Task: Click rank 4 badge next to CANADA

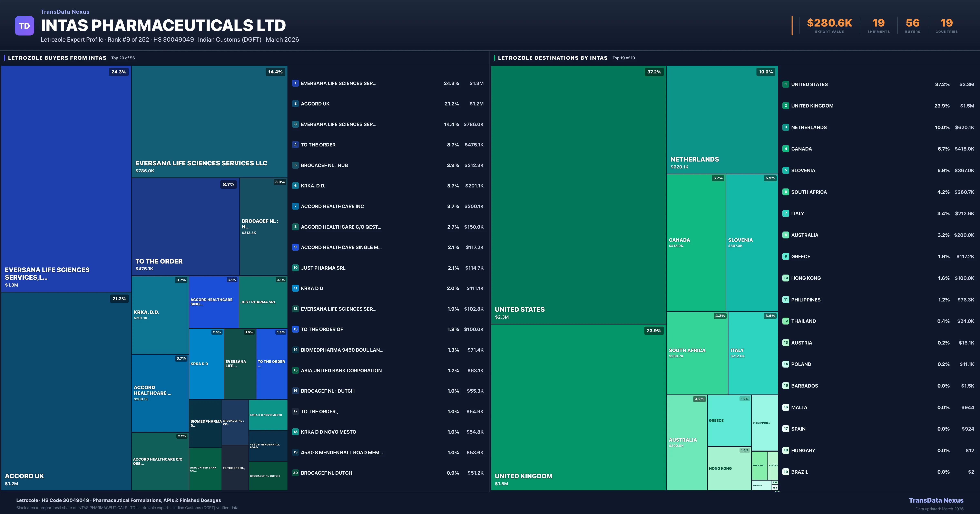Action: [786, 149]
